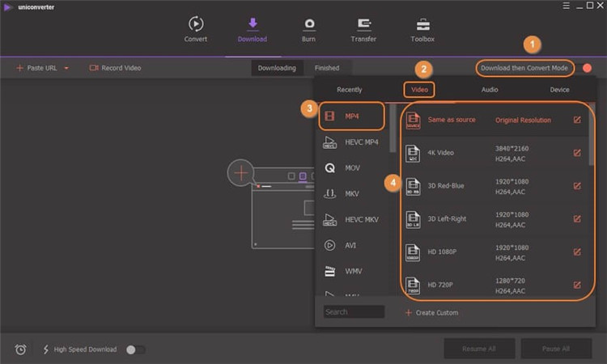Click the High Speed Download lightning icon
This screenshot has height=364, width=607.
[x=45, y=349]
